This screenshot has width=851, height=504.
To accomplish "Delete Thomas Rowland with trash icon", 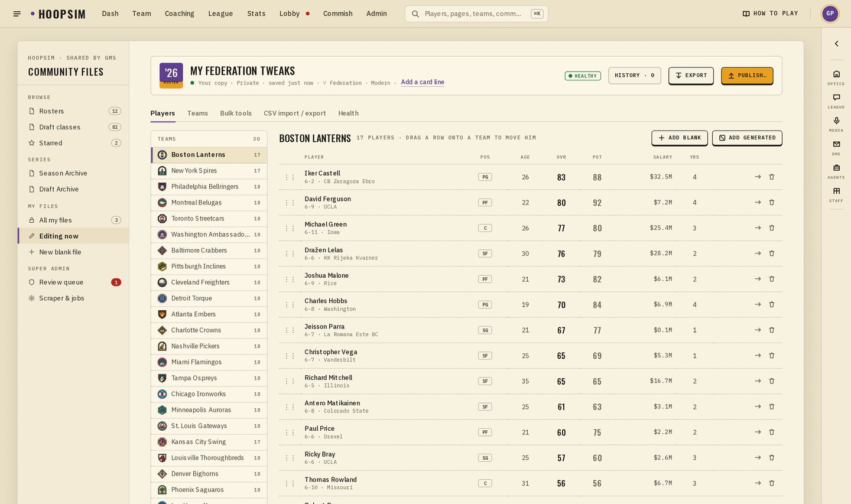I will click(771, 483).
